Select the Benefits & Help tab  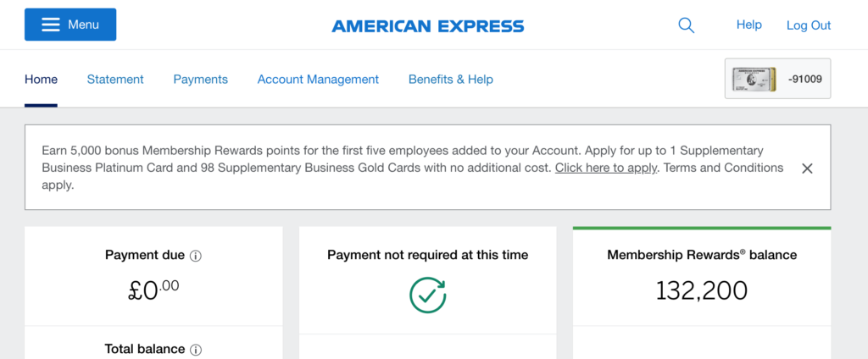(x=451, y=79)
